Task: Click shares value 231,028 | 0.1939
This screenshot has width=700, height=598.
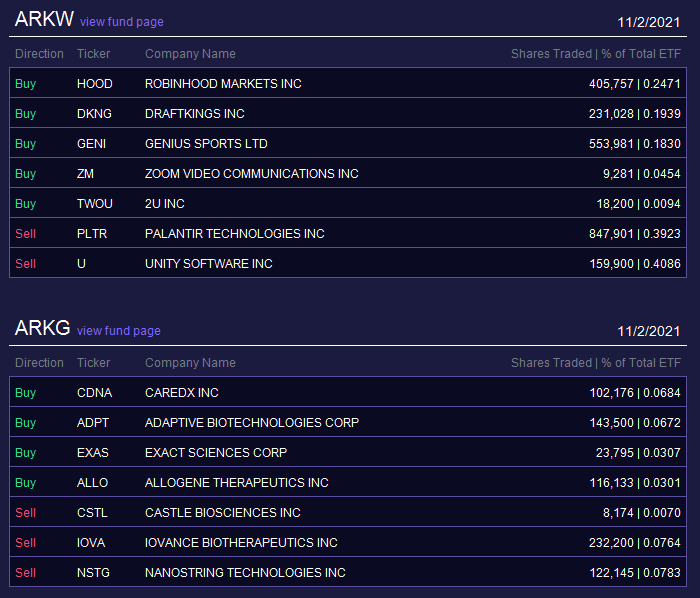Action: (x=634, y=114)
